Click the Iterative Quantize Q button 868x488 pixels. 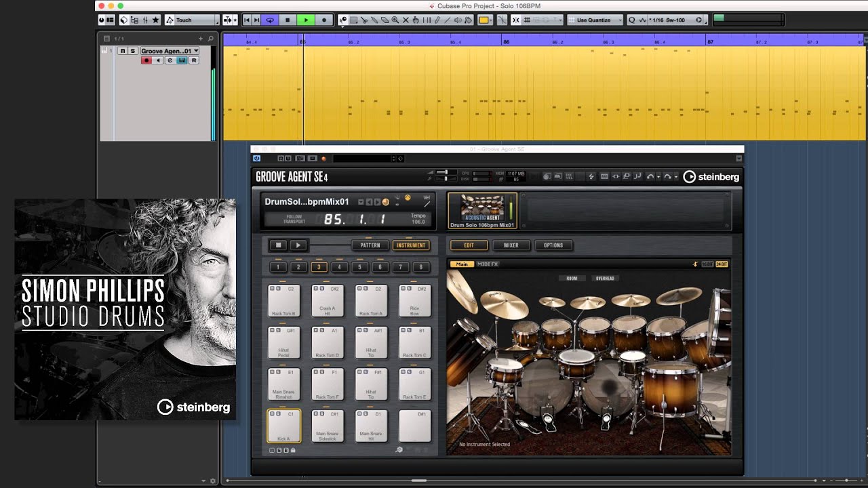pos(632,20)
